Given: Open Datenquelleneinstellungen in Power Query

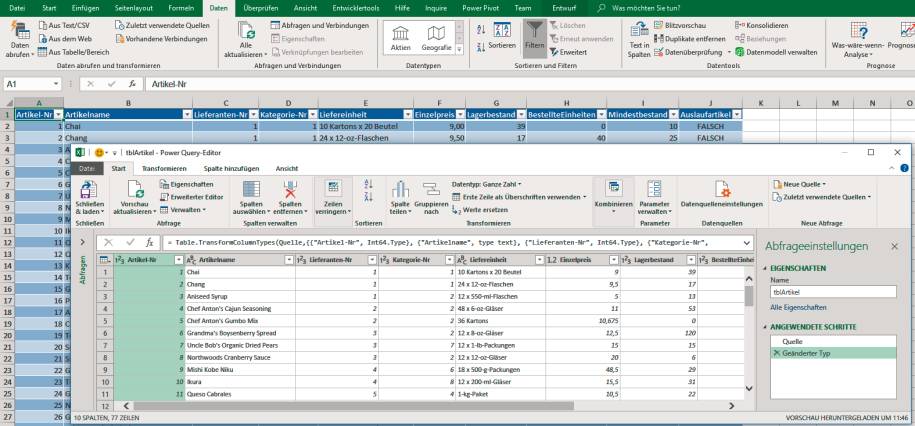Looking at the screenshot, I should pyautogui.click(x=722, y=195).
